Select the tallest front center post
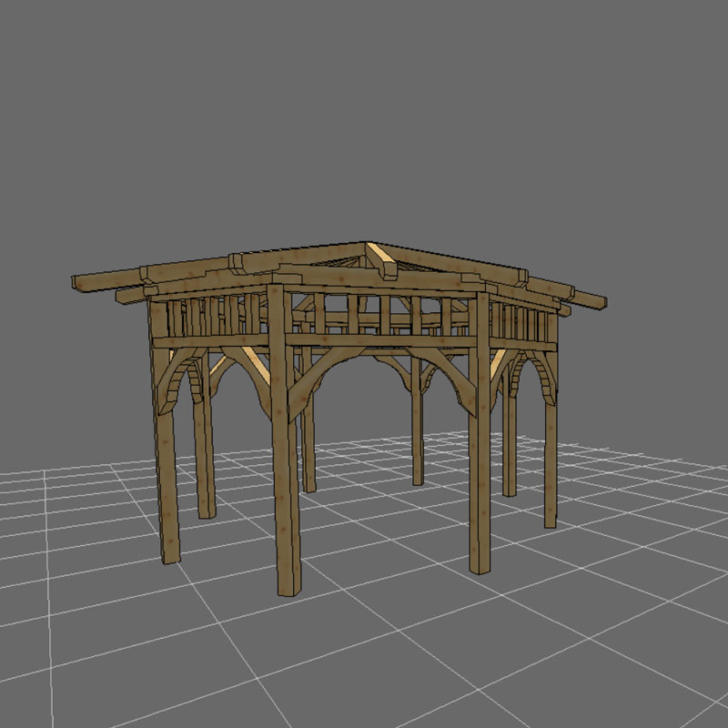The height and width of the screenshot is (728, 728). tap(285, 473)
